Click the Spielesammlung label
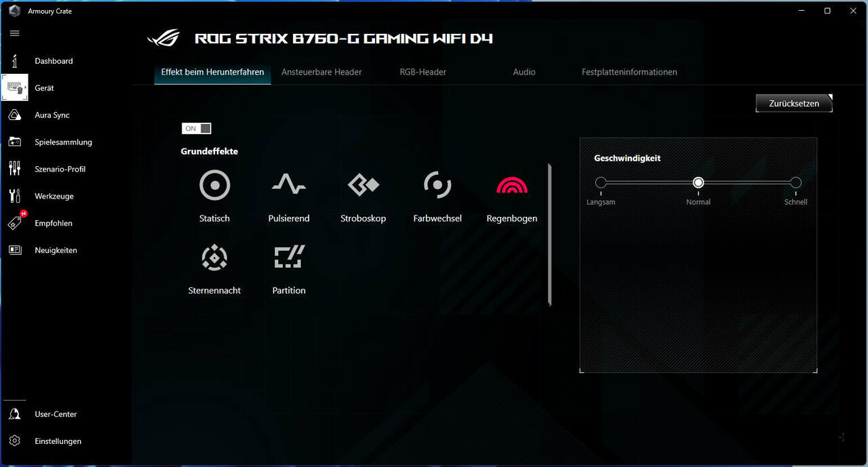The width and height of the screenshot is (868, 467). [63, 142]
